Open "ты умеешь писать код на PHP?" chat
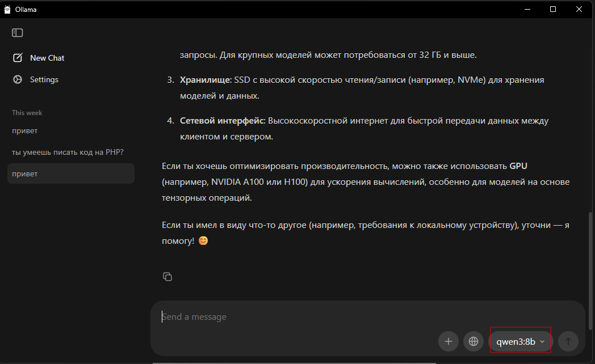 click(x=68, y=153)
